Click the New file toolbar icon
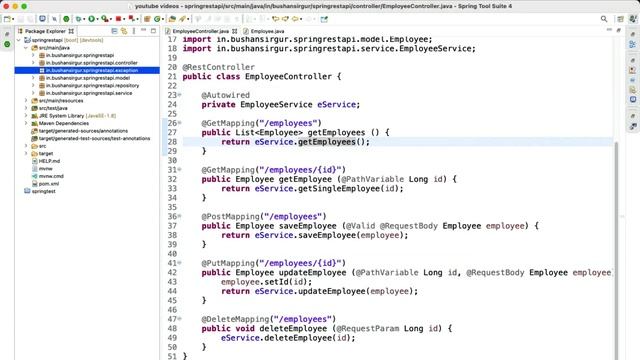The width and height of the screenshot is (640, 360). (7, 19)
